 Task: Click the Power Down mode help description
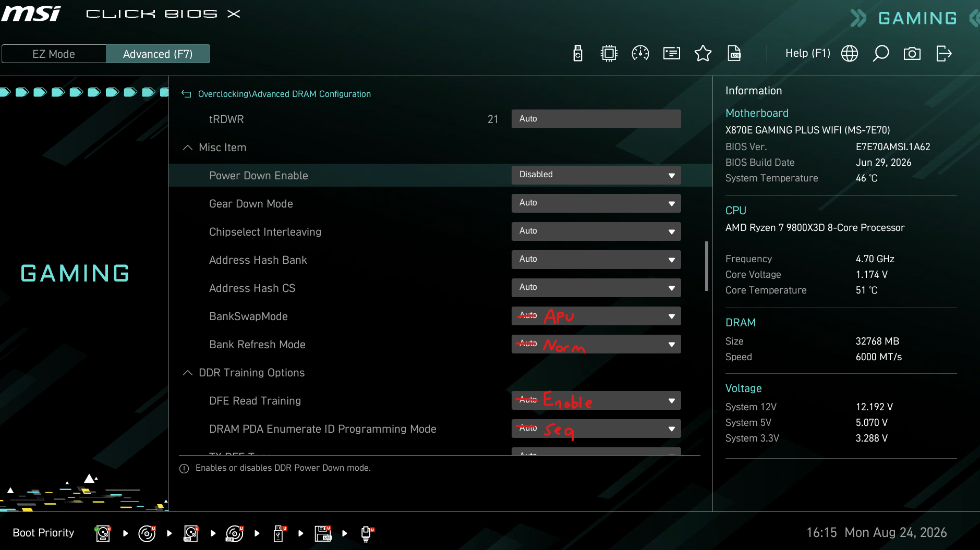[x=283, y=468]
